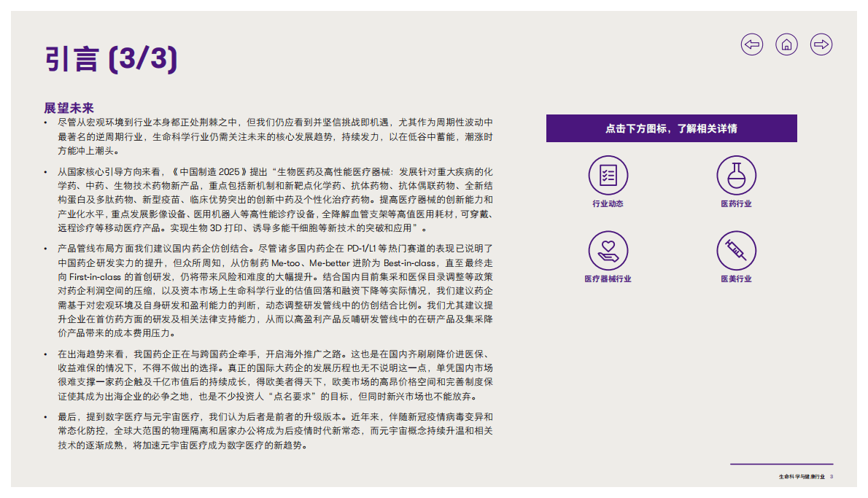This screenshot has height=498, width=868.
Task: Click the home navigation icon
Action: (x=786, y=44)
